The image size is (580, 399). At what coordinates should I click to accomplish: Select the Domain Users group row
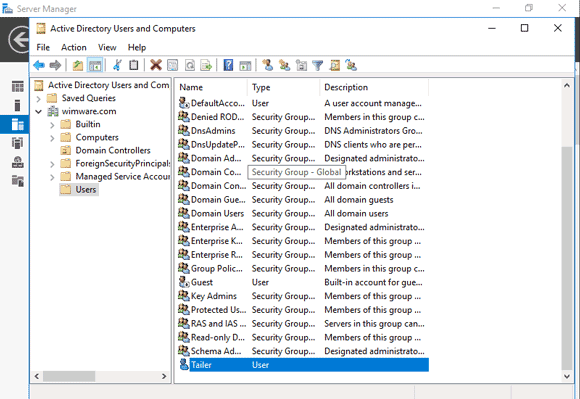[x=303, y=213]
